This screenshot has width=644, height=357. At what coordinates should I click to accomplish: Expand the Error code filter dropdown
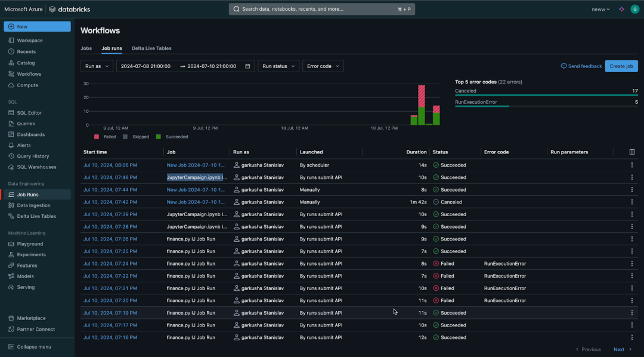pyautogui.click(x=323, y=66)
